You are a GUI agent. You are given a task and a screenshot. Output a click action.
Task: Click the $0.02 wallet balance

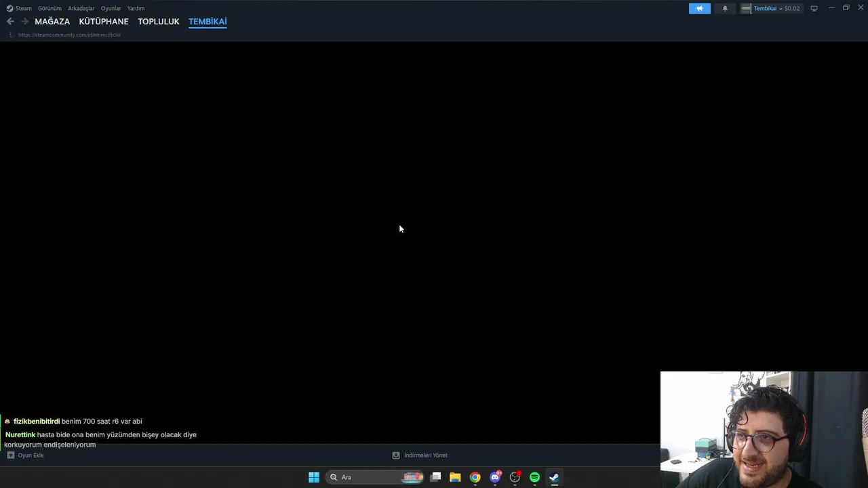pos(791,8)
